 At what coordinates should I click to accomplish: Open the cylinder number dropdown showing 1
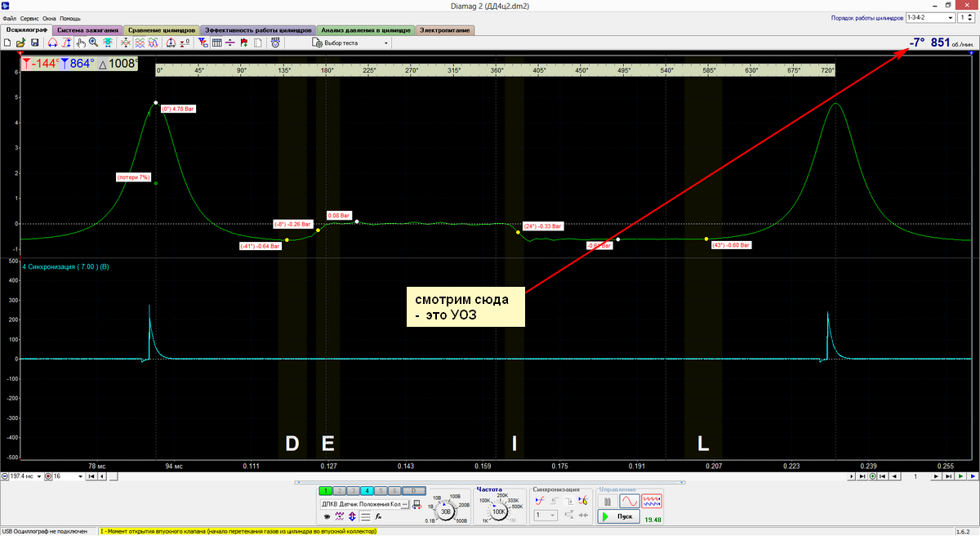click(967, 17)
